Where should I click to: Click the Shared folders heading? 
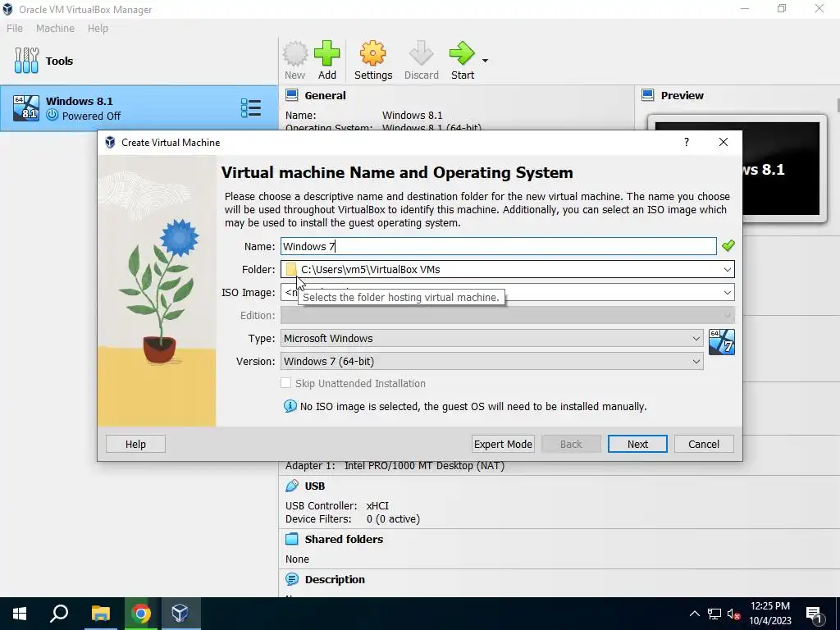344,539
